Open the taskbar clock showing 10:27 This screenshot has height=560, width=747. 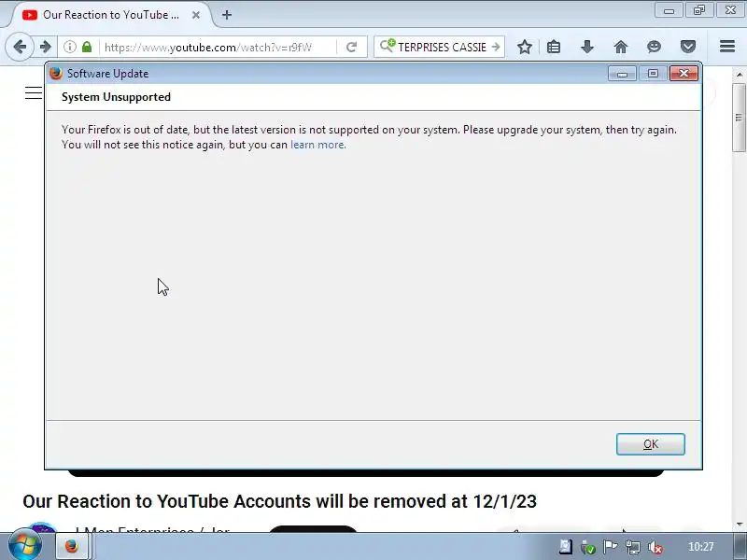[x=701, y=547]
